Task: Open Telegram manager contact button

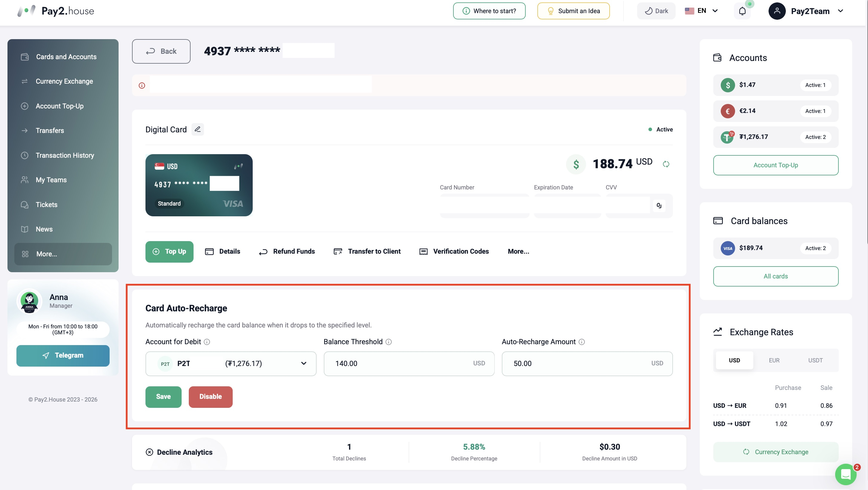Action: 63,356
